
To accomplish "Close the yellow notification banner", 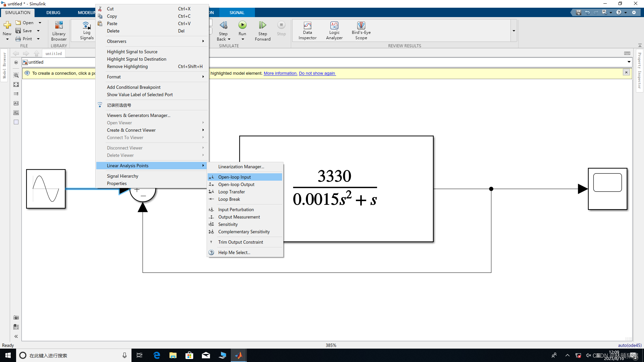I will (626, 72).
